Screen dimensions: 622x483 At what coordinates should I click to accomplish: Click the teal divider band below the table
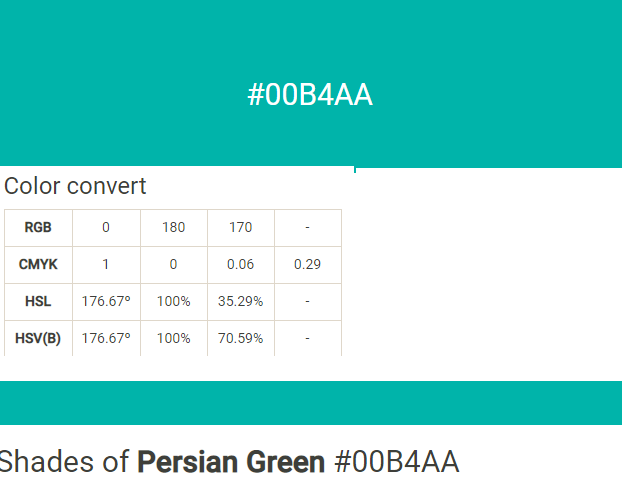[311, 403]
